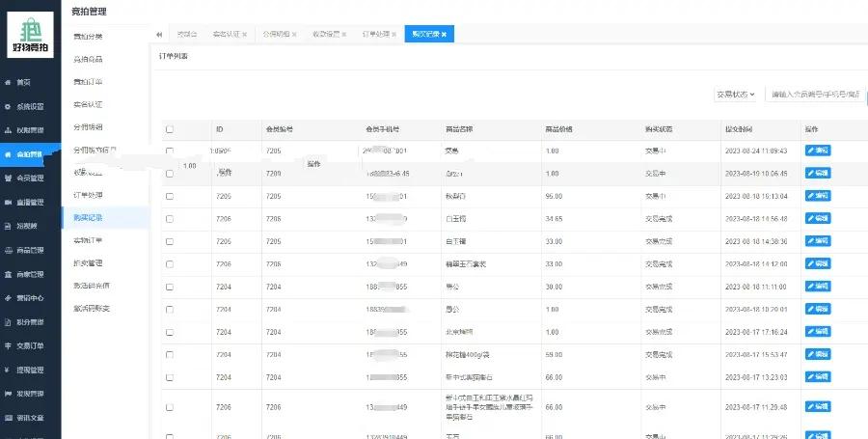Click the 59.00 price cell
Image resolution: width=868 pixels, height=439 pixels.
coord(555,355)
